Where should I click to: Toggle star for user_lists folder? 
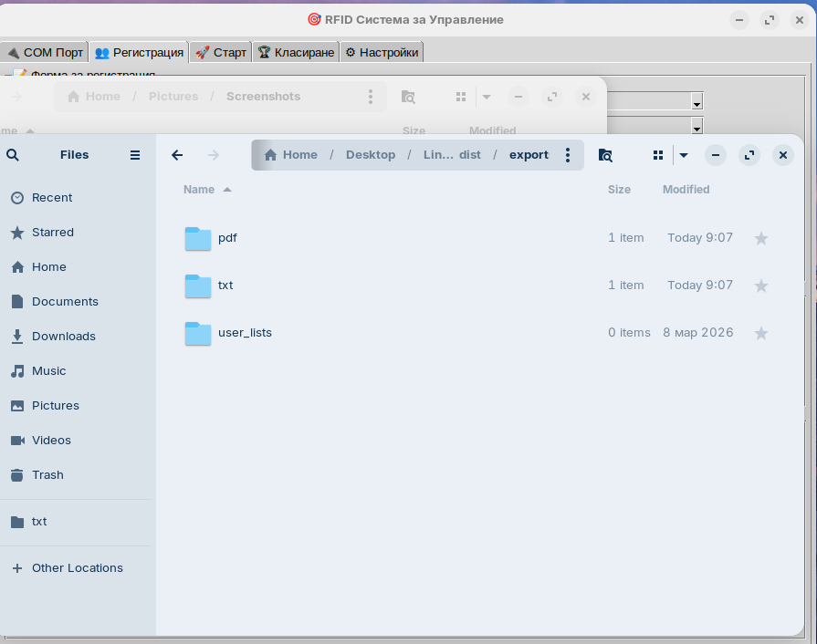(x=761, y=333)
